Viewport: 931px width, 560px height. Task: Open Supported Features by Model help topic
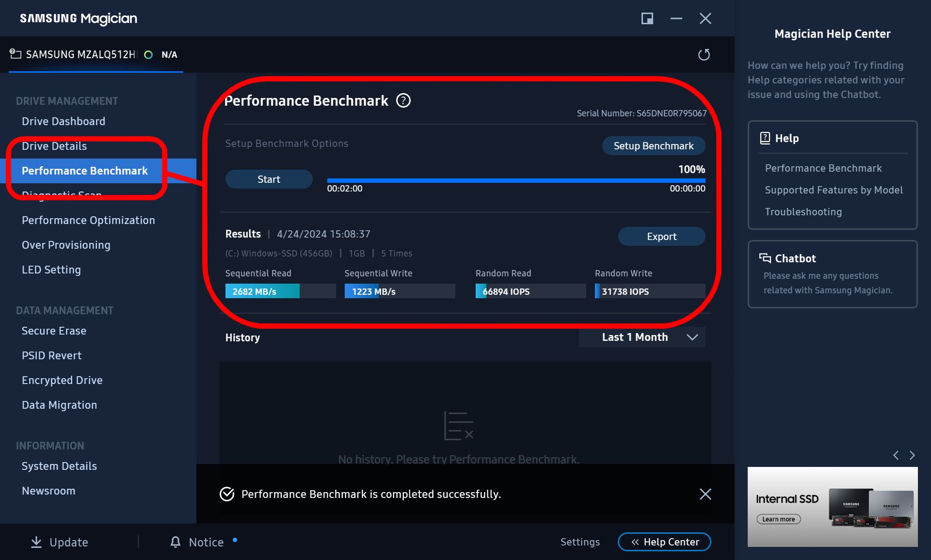click(x=834, y=190)
